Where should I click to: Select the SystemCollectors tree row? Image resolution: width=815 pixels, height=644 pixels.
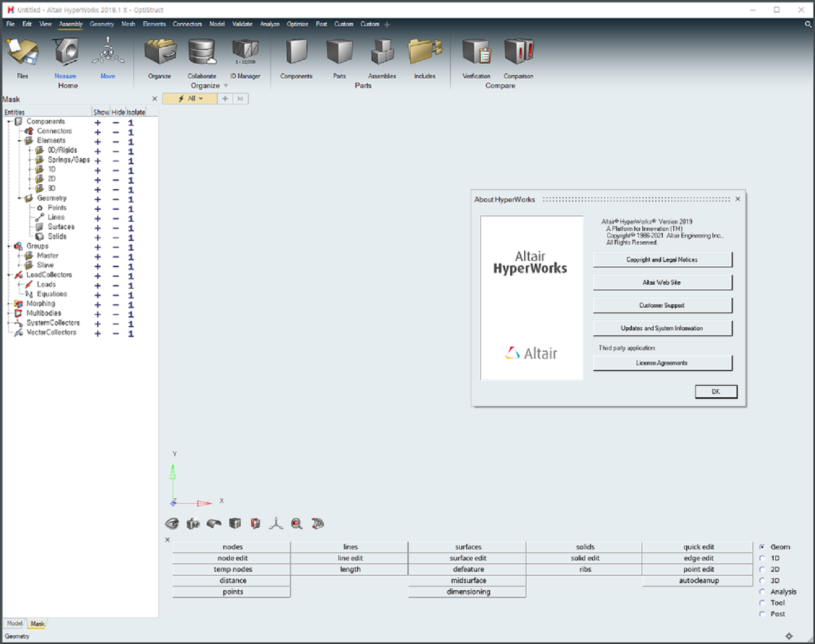click(x=53, y=323)
